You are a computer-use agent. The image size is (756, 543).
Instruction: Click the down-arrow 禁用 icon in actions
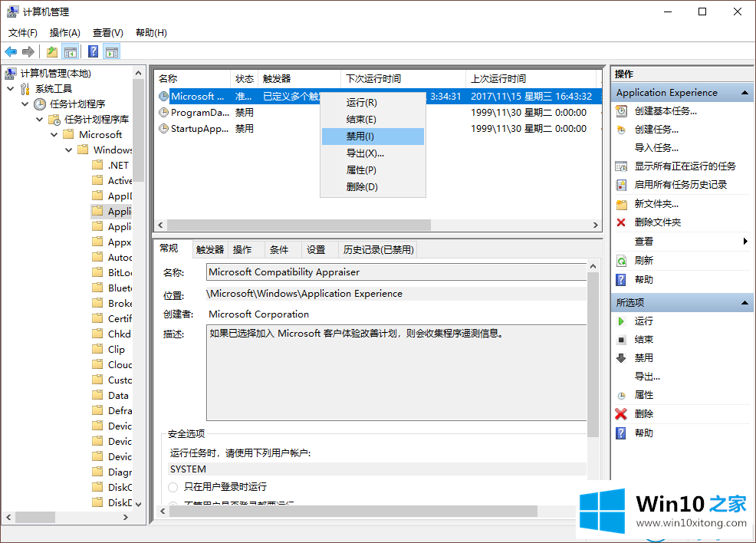621,358
